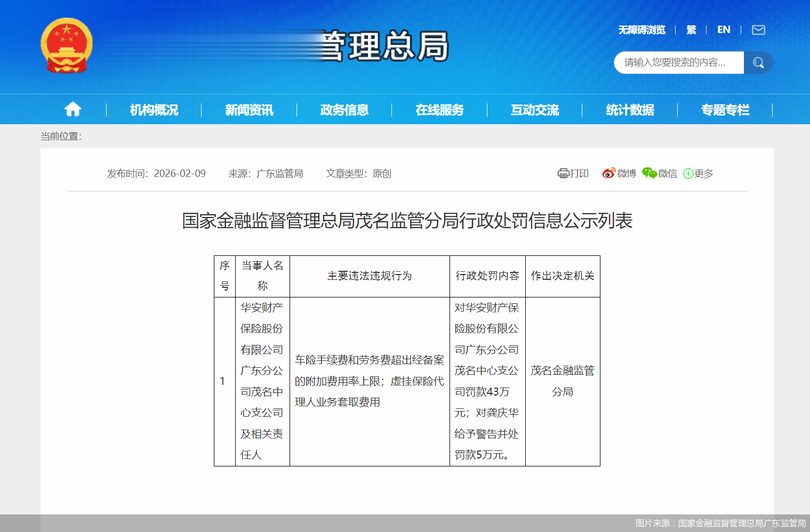Screen dimensions: 810x532
Task: Share via the WeChat icon
Action: 649,173
